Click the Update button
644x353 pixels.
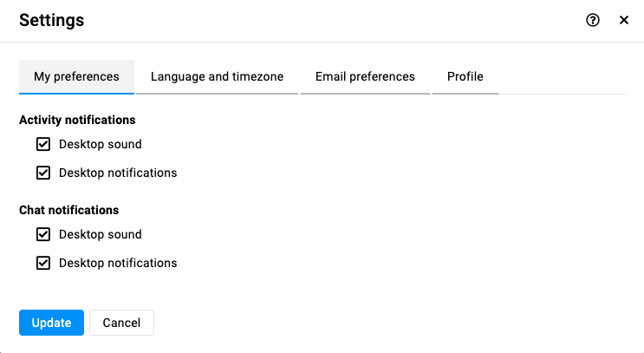click(x=51, y=323)
